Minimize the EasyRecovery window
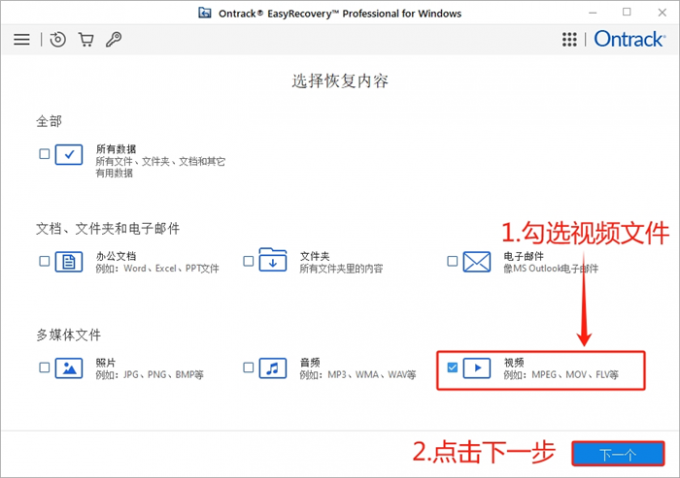 [x=593, y=13]
